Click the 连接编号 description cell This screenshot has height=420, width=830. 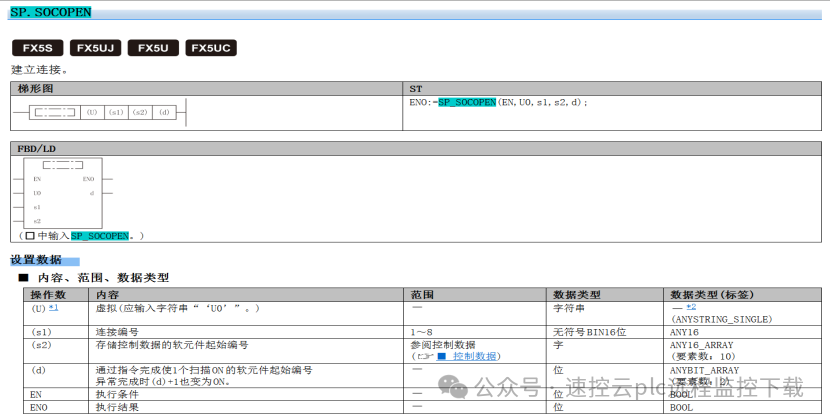coord(246,332)
